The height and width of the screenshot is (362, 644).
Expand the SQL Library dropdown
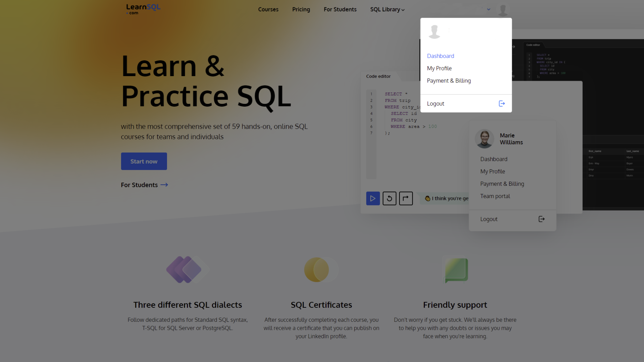tap(387, 9)
